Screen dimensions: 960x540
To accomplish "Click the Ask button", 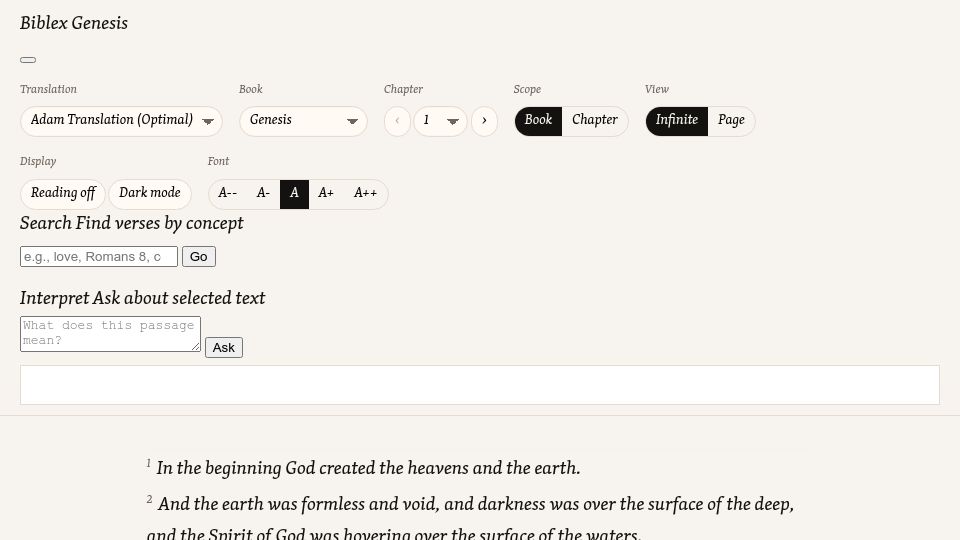I will click(223, 348).
